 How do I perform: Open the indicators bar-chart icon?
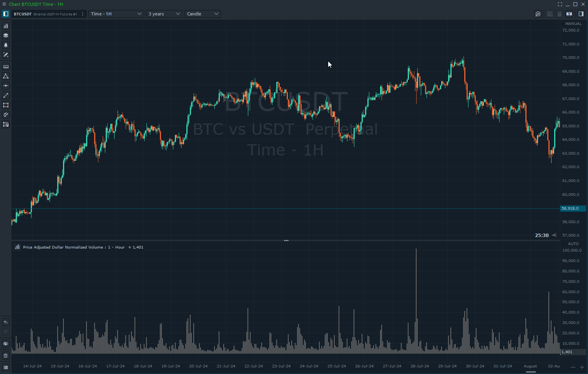click(x=6, y=26)
